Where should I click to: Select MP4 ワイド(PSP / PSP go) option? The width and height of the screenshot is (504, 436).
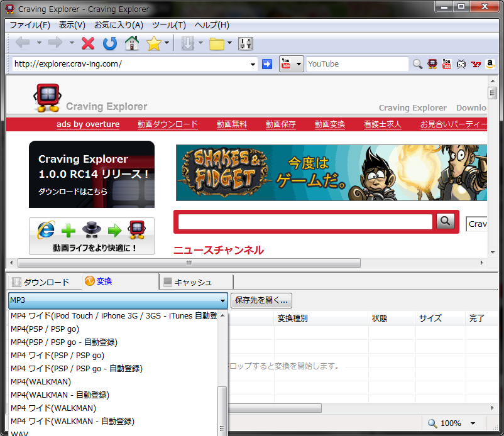click(x=113, y=356)
